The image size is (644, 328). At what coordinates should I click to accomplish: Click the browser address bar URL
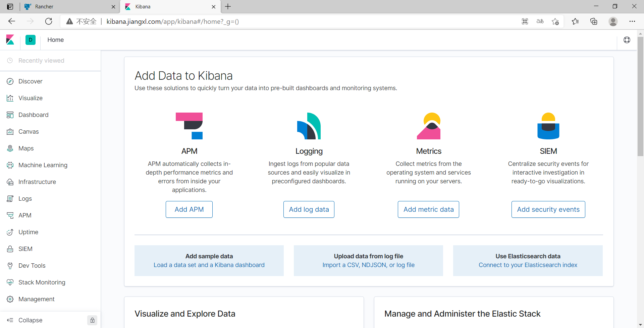click(x=172, y=21)
